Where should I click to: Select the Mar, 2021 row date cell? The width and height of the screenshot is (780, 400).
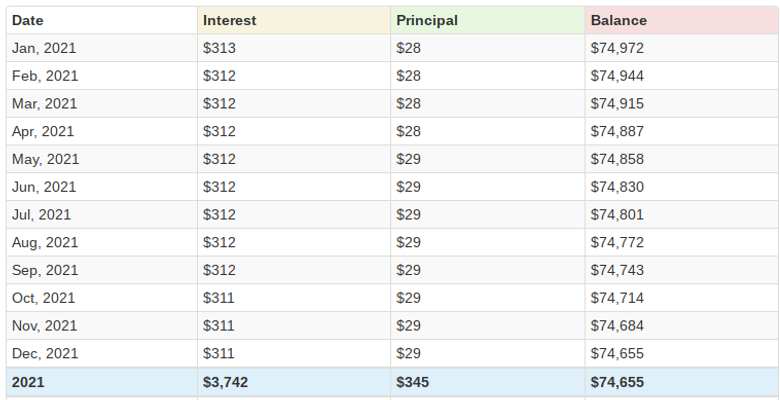[x=44, y=103]
